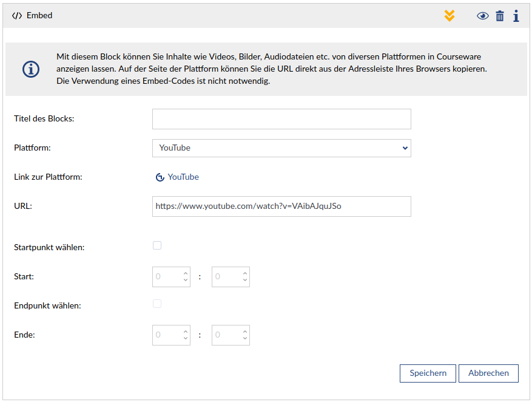
Task: Delete the Embed block via trash icon
Action: [500, 16]
